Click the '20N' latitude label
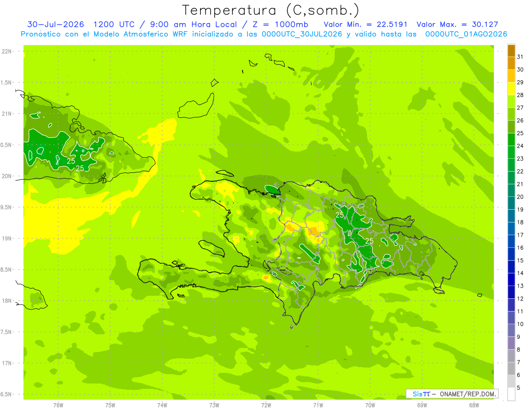 7,176
